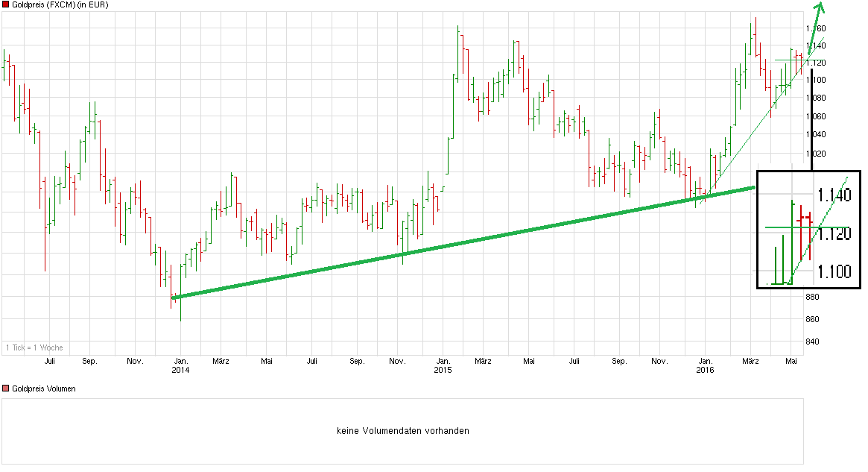Click the red square icon beside Goldpreis (FXCM)
Screen dimensions: 868x472
pos(6,4)
